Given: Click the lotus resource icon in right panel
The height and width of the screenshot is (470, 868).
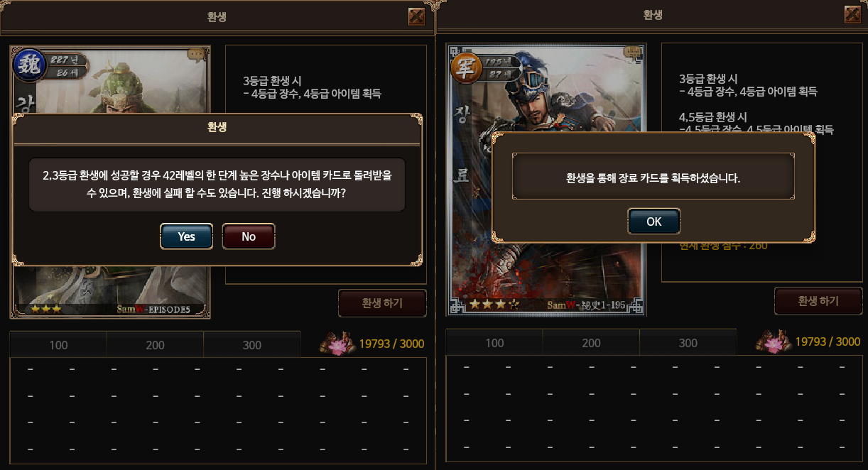Looking at the screenshot, I should (x=773, y=342).
